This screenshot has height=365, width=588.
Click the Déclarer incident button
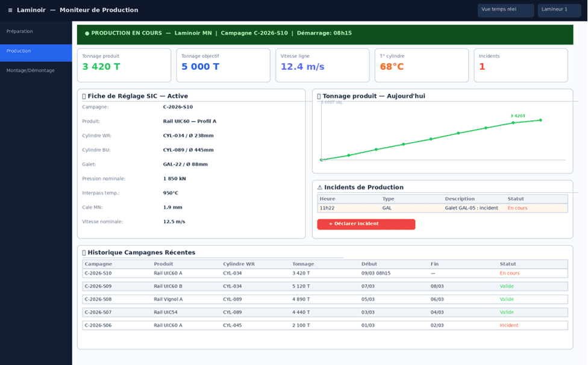[366, 223]
